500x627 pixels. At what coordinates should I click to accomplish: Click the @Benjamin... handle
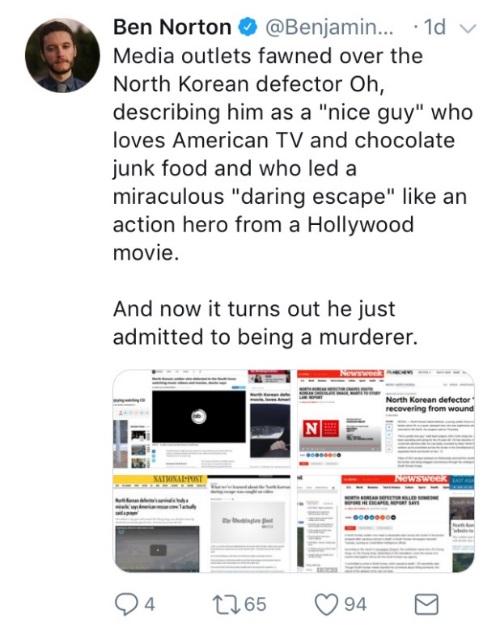[x=329, y=27]
